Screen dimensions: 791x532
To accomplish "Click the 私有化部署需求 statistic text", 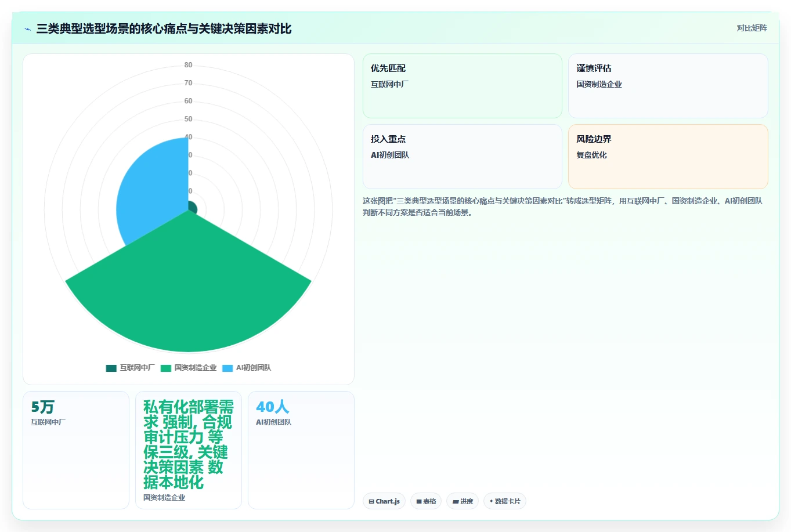I will click(188, 444).
